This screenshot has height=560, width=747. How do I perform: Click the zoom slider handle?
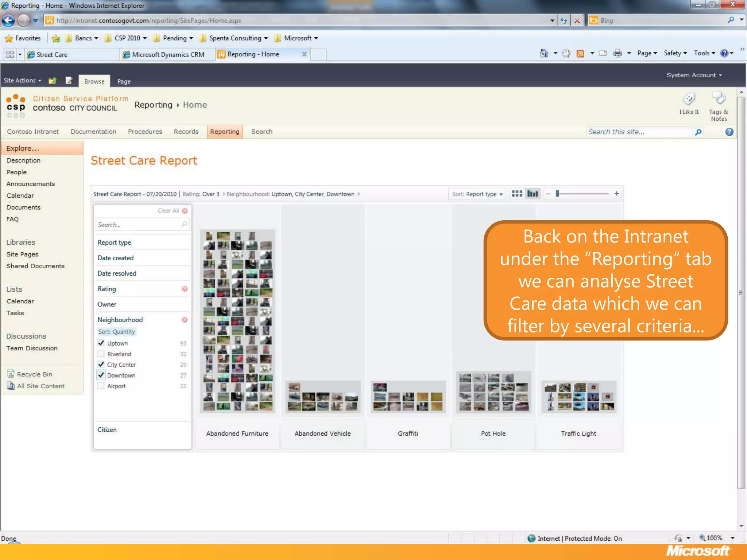pyautogui.click(x=557, y=194)
